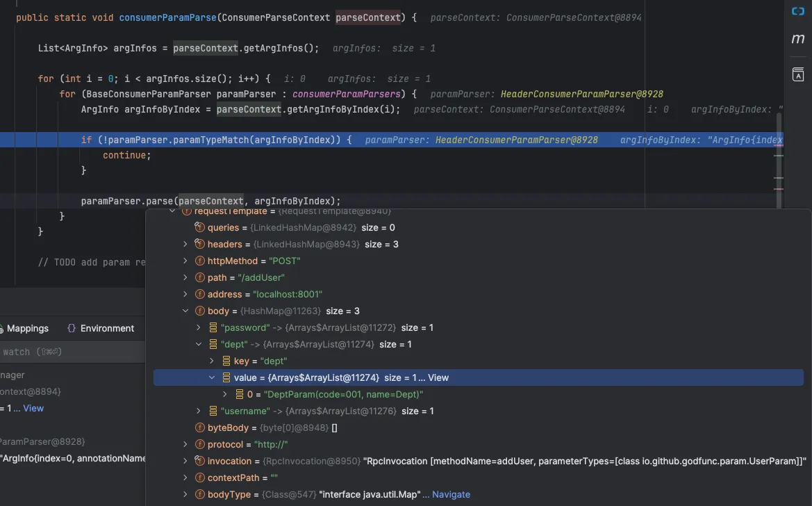812x506 pixels.
Task: Click the entry icon beside "password"
Action: click(x=213, y=327)
